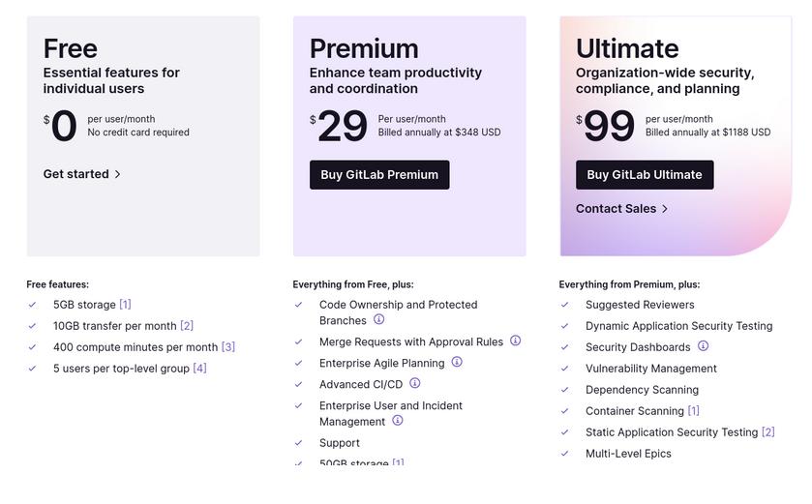Click the Buy GitLab Premium button
The image size is (812, 504).
pyautogui.click(x=379, y=175)
